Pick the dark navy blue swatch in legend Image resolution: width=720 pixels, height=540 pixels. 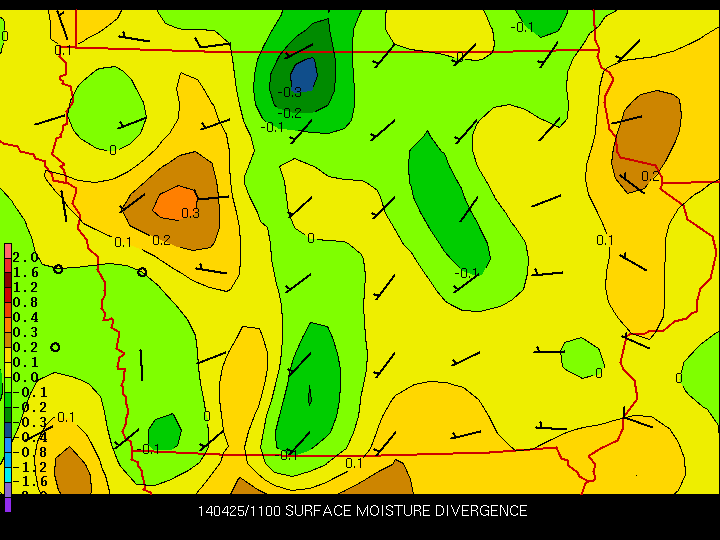(8, 430)
